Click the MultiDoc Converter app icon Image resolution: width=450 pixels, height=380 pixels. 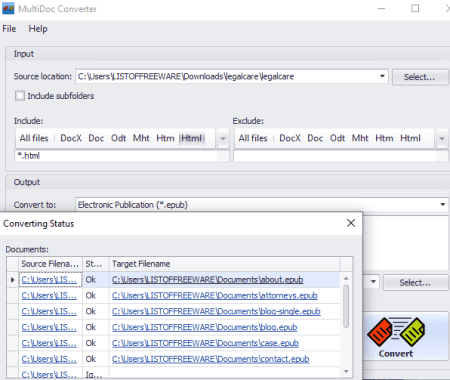coord(8,8)
